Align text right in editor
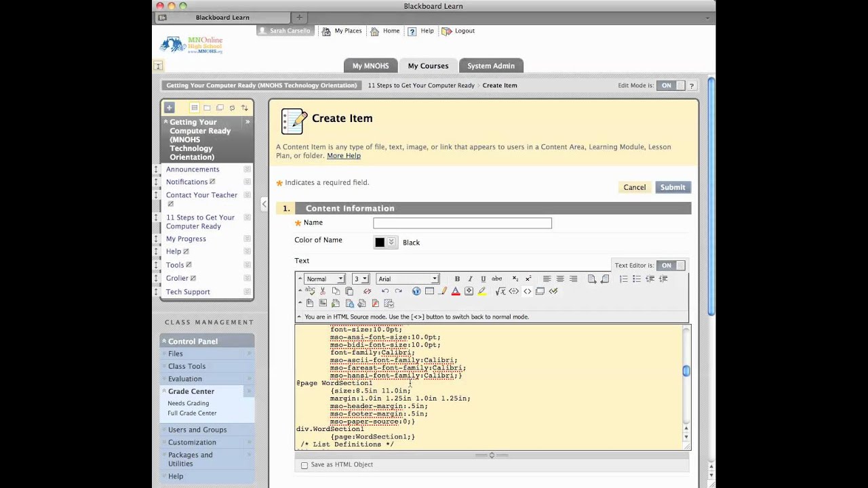The width and height of the screenshot is (868, 488). click(x=574, y=279)
